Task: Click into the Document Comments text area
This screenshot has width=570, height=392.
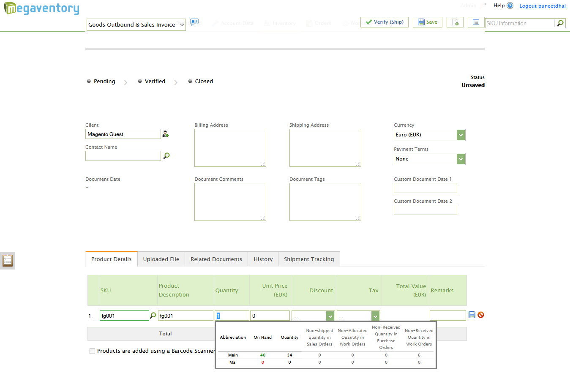Action: (230, 202)
